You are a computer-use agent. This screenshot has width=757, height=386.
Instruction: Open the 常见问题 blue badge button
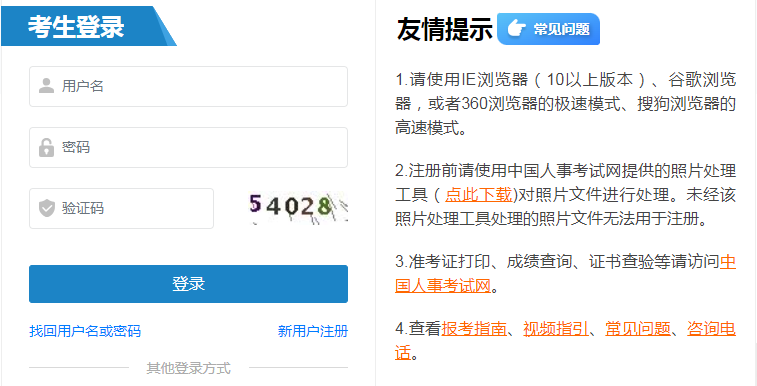(548, 29)
